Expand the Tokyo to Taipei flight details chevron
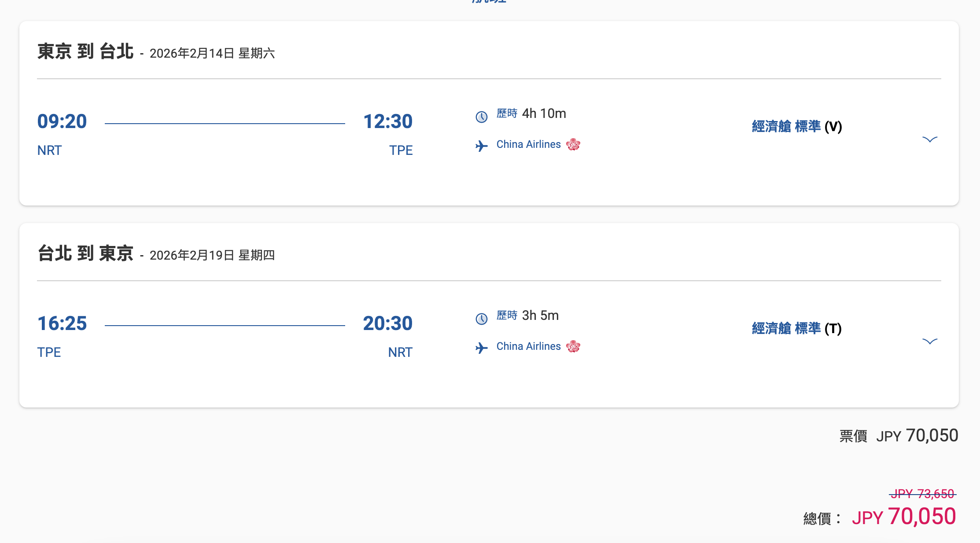980x543 pixels. coord(929,139)
